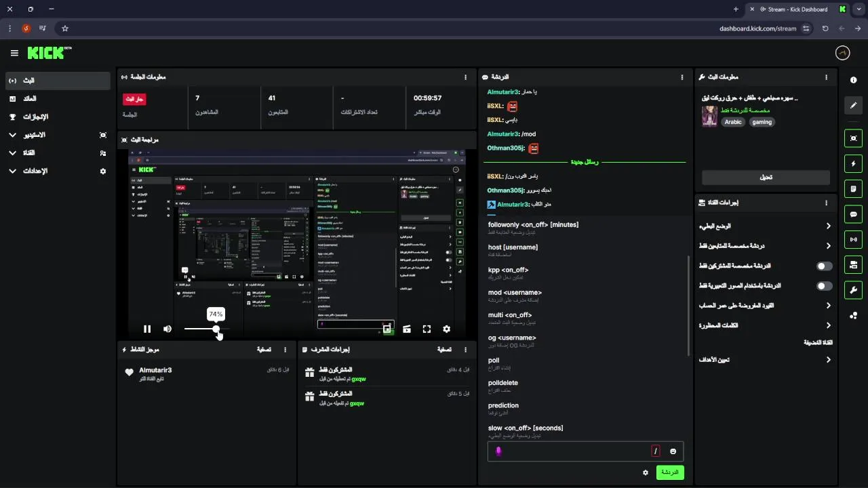Viewport: 868px width, 488px height.
Task: Open the Stream page in left sidebar
Action: tap(58, 81)
